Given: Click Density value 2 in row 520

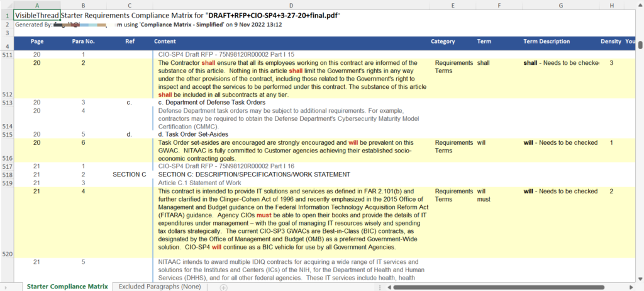Looking at the screenshot, I should [x=611, y=222].
